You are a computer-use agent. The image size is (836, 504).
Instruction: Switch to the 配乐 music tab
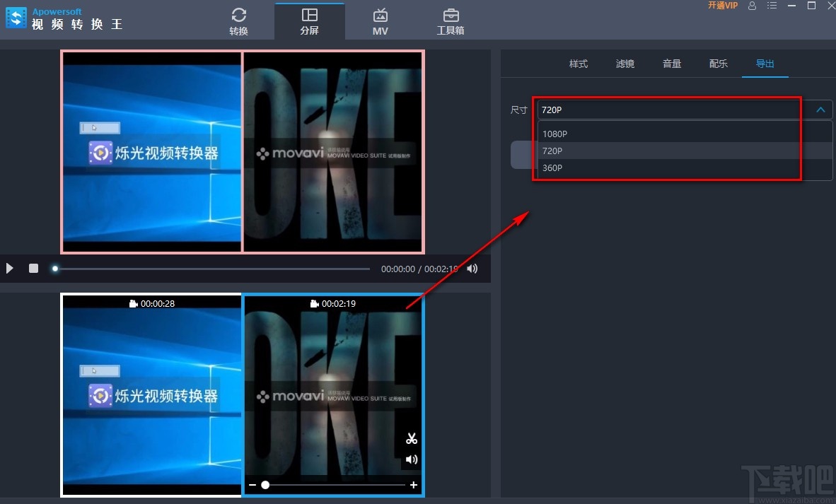[718, 64]
